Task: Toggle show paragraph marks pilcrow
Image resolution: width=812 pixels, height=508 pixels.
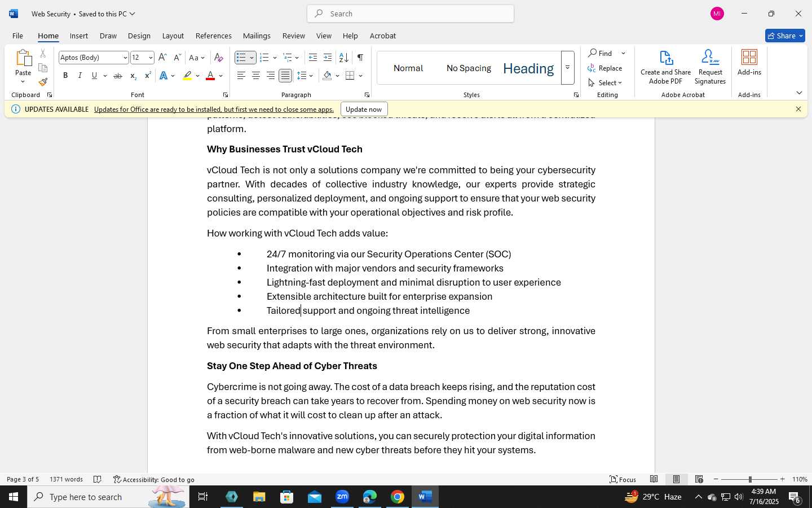Action: [360, 58]
